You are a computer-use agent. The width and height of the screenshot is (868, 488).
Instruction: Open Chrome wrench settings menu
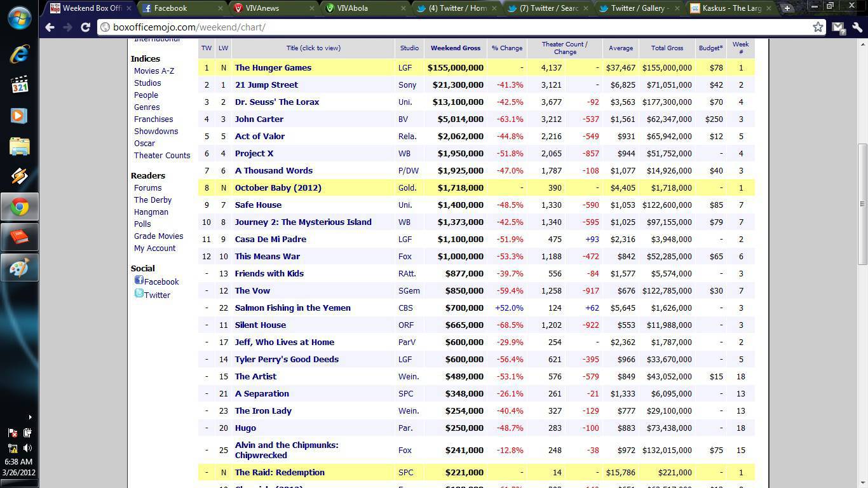(x=857, y=27)
